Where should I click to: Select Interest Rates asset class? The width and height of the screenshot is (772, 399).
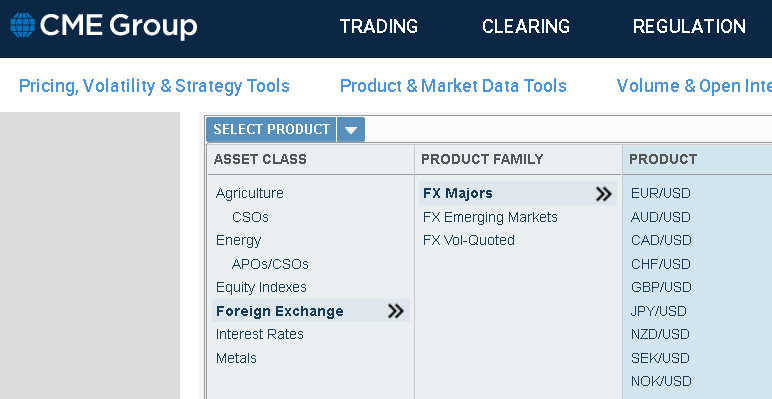tap(259, 334)
